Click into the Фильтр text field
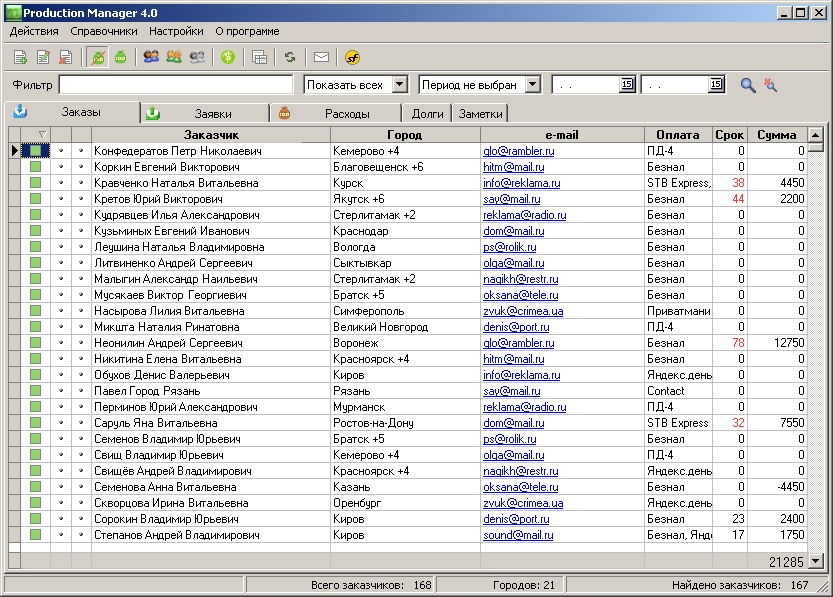Image resolution: width=833 pixels, height=597 pixels. 175,85
